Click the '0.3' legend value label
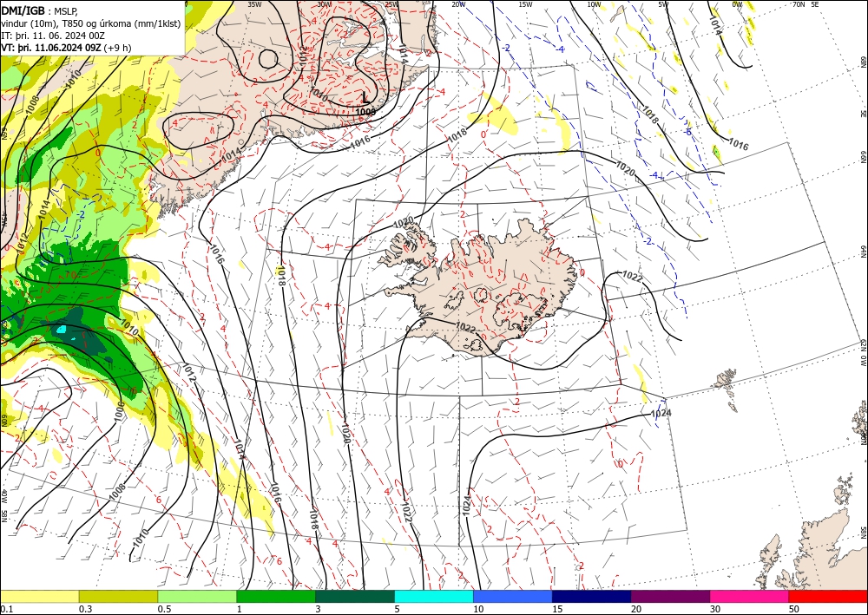 tap(85, 609)
